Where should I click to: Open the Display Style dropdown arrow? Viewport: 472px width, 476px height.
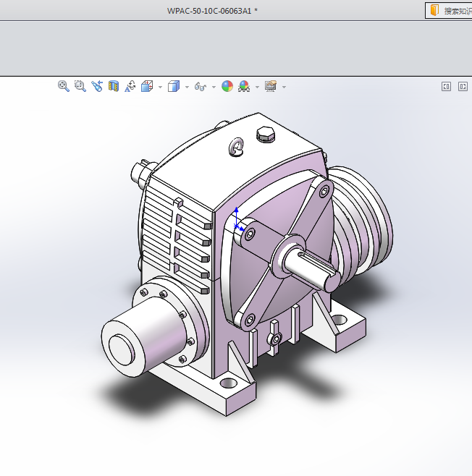click(187, 87)
